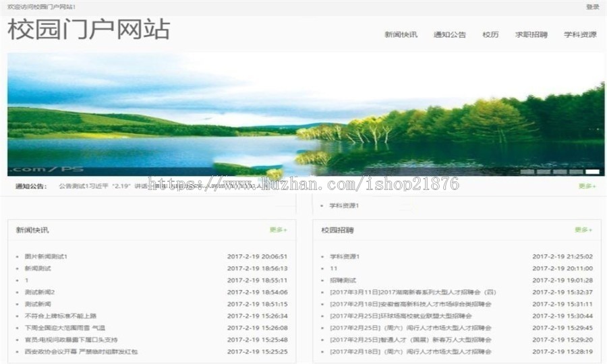Open the 通知公告 navigation menu item
Viewport: 607px width, 364px height.
449,35
